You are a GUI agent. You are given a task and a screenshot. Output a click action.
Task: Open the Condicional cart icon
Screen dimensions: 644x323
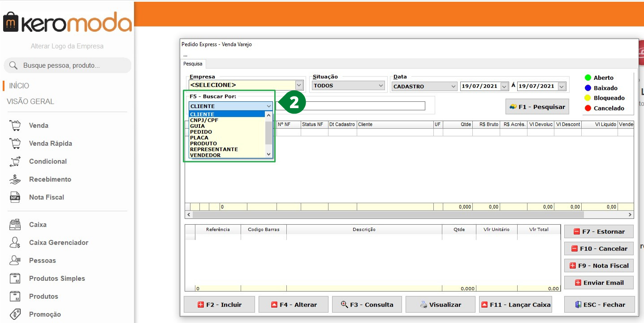pos(15,161)
